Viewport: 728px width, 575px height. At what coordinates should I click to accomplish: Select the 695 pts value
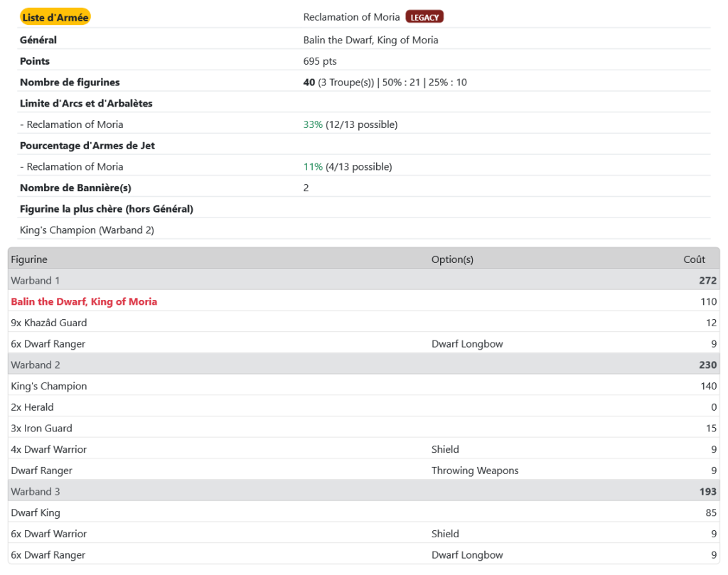point(320,61)
